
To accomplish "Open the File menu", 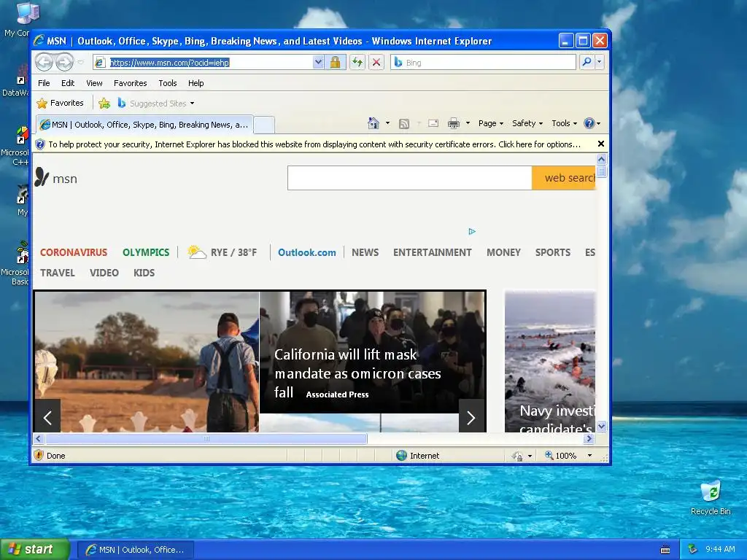I will [44, 83].
